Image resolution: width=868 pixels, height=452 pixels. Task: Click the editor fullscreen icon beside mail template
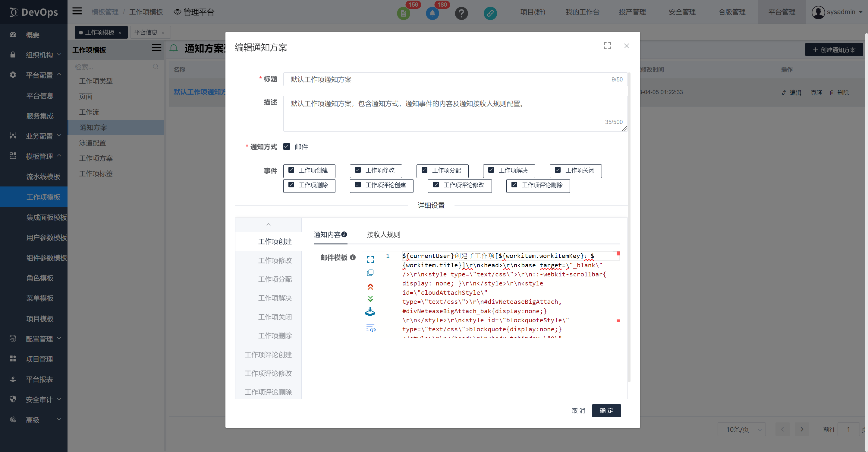coord(370,259)
